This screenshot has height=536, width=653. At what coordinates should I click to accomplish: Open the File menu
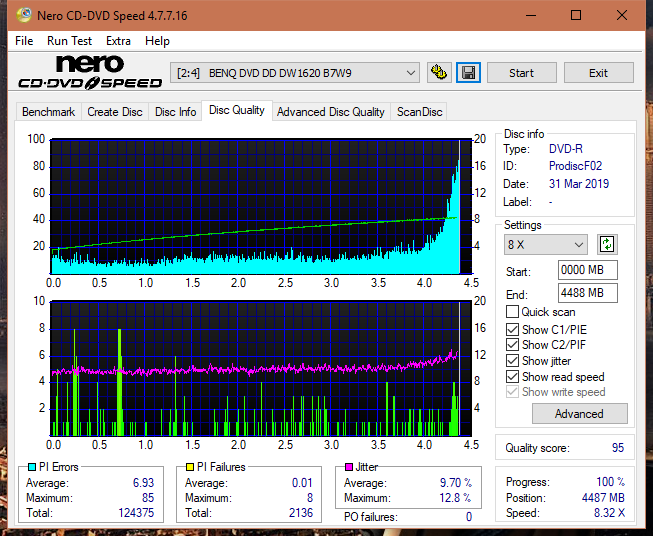pos(24,41)
